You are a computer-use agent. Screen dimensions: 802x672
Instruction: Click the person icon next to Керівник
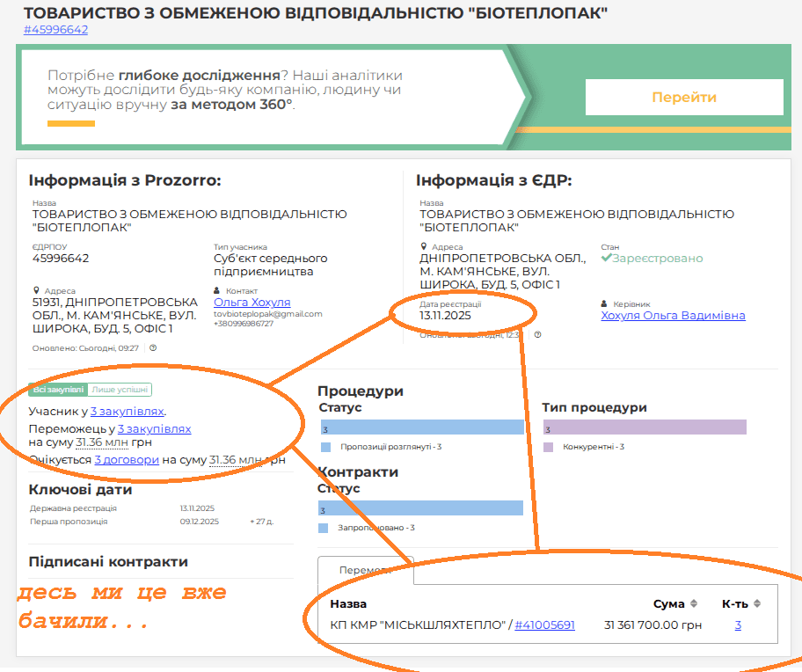pyautogui.click(x=604, y=303)
